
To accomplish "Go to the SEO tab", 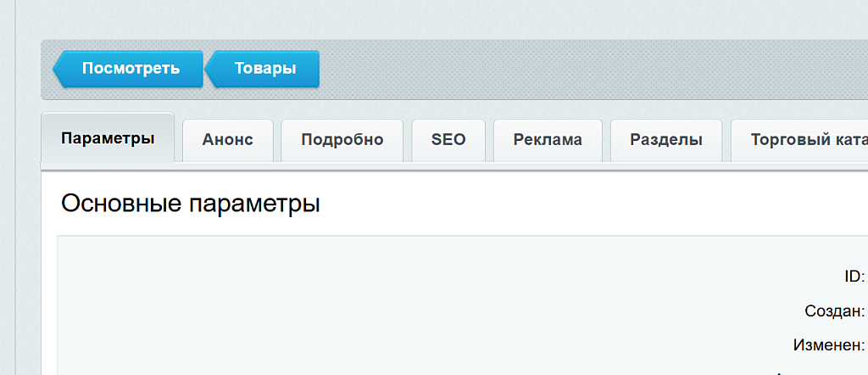I will (448, 141).
